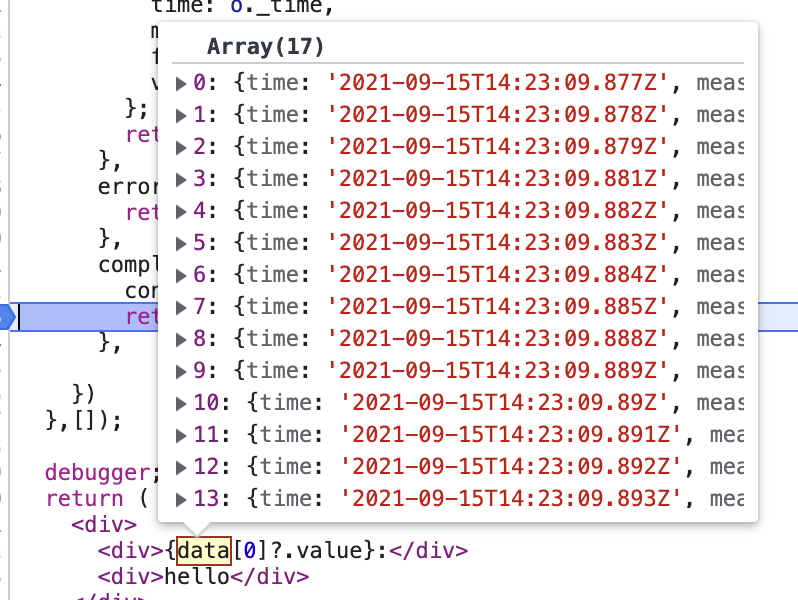Click the paused execution line marker in gutter

click(x=7, y=317)
